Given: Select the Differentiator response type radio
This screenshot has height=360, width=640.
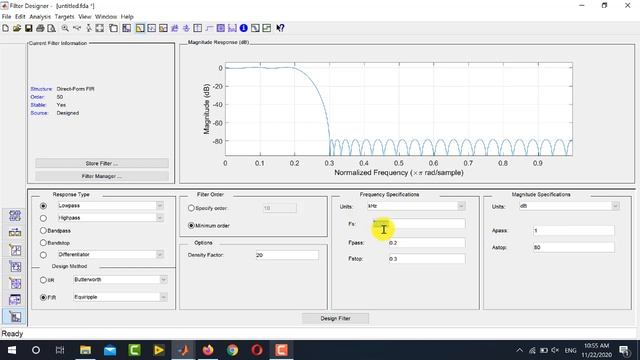Looking at the screenshot, I should click(43, 255).
